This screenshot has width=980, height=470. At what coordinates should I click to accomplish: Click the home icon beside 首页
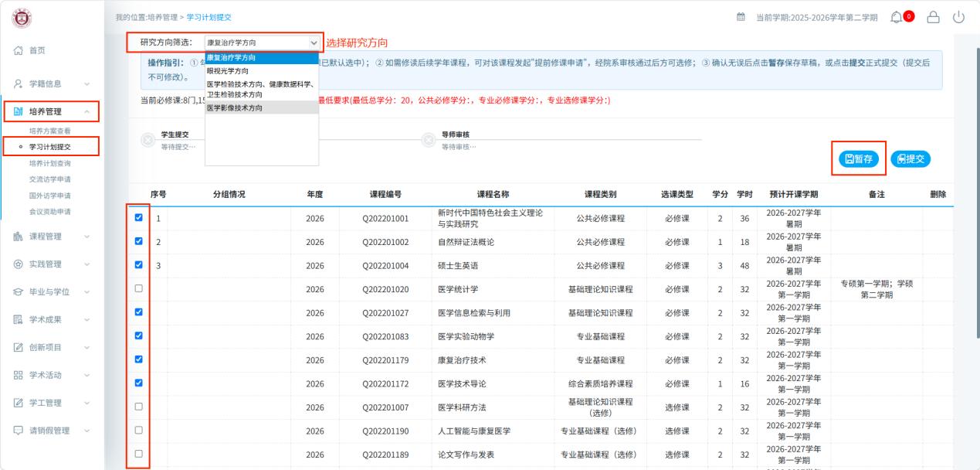pyautogui.click(x=16, y=50)
